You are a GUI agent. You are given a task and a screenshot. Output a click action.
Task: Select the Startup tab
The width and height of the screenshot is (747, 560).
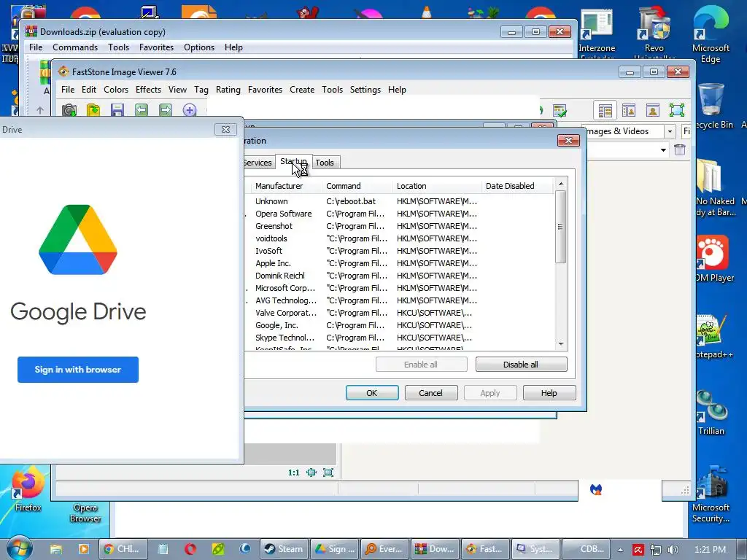(293, 161)
